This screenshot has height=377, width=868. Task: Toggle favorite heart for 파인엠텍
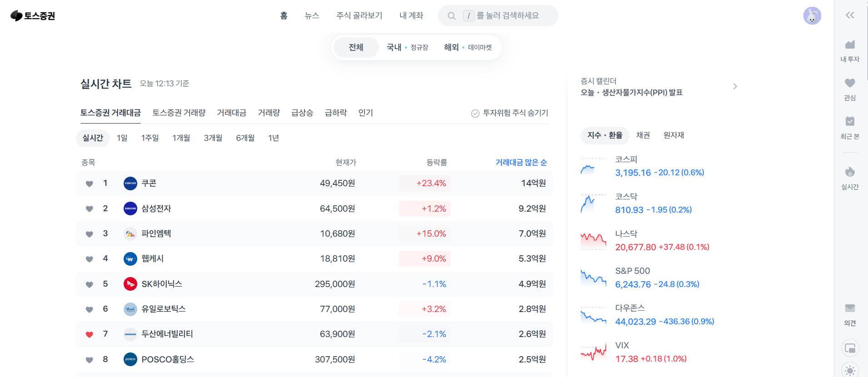[90, 234]
